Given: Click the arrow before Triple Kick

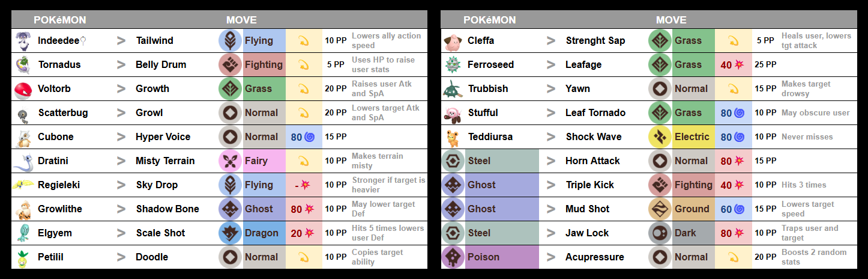Looking at the screenshot, I should 551,185.
